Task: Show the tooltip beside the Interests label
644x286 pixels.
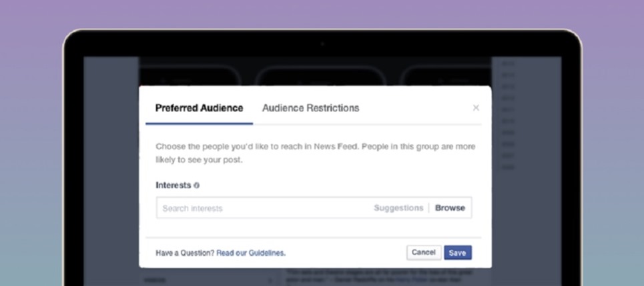Action: pos(197,185)
